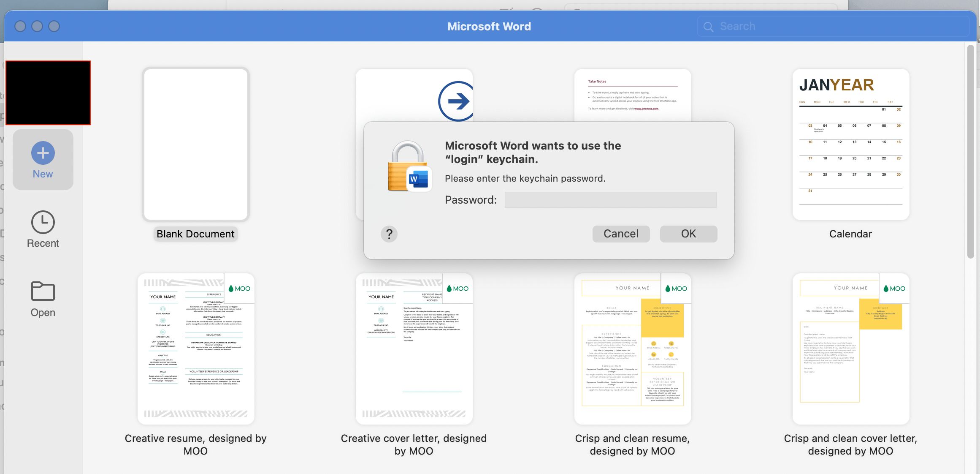Open the Recent files section
The image size is (980, 474).
point(43,222)
